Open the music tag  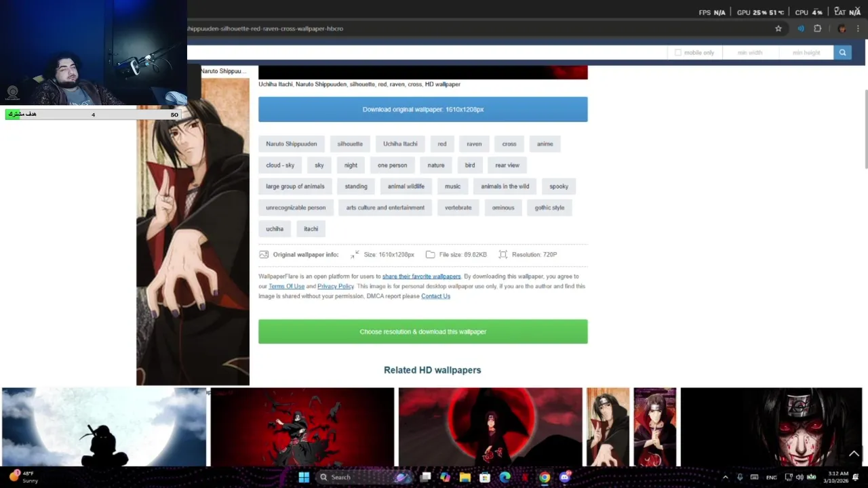452,186
